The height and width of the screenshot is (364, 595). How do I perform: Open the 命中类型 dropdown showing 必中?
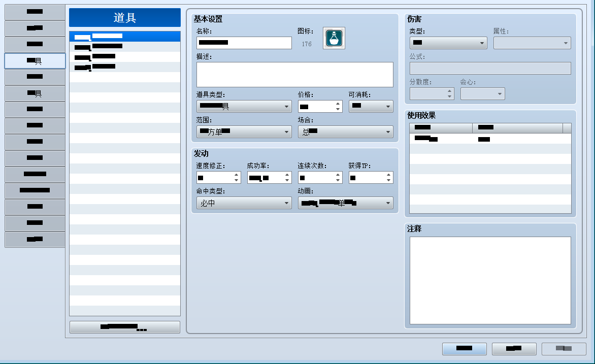[244, 203]
